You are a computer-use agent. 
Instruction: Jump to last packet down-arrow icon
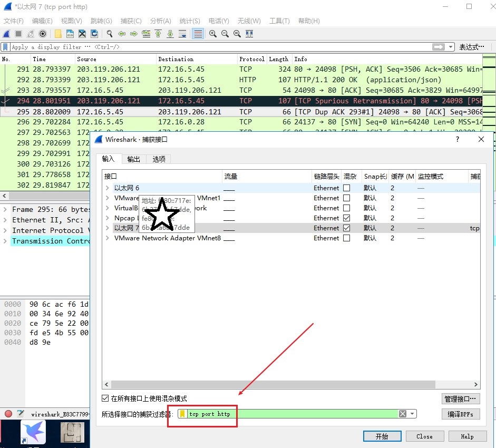point(170,34)
